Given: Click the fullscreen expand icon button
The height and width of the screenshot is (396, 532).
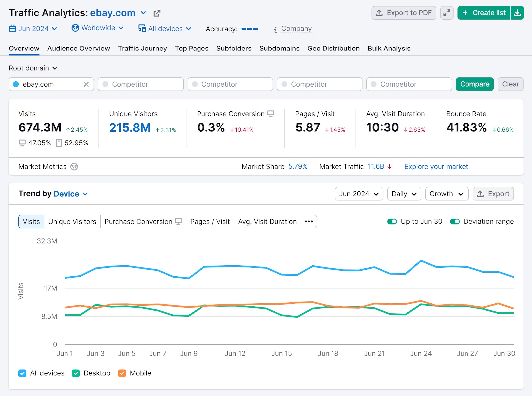Looking at the screenshot, I should [x=447, y=13].
